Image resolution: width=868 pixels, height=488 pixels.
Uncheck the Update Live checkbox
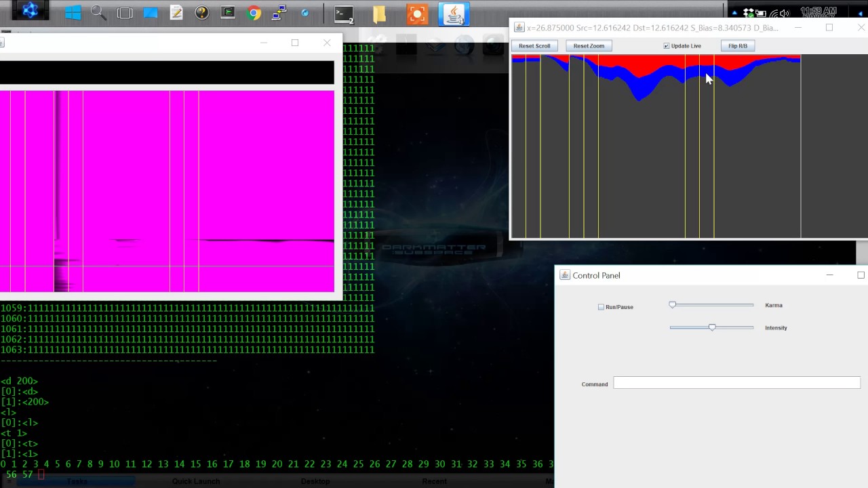[x=666, y=46]
